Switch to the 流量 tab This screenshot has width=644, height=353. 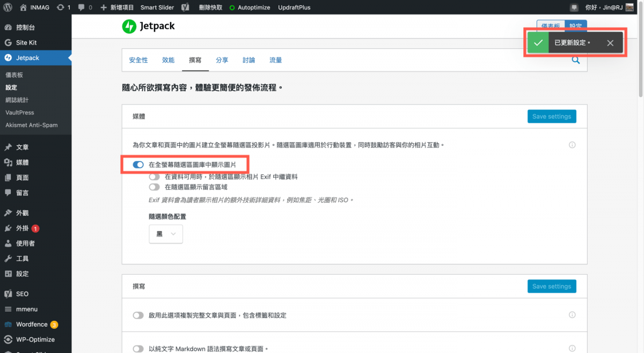[x=276, y=60]
